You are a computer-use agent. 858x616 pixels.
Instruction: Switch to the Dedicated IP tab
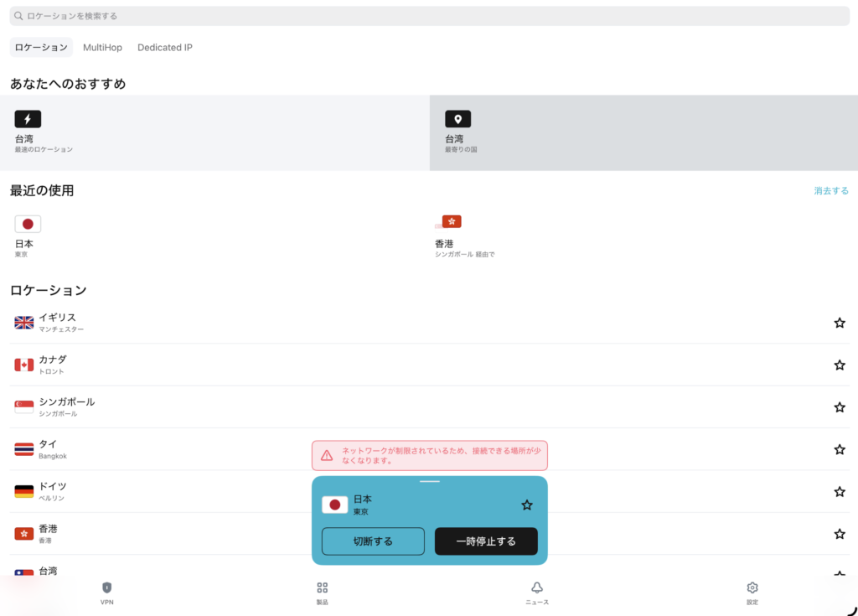coord(165,48)
